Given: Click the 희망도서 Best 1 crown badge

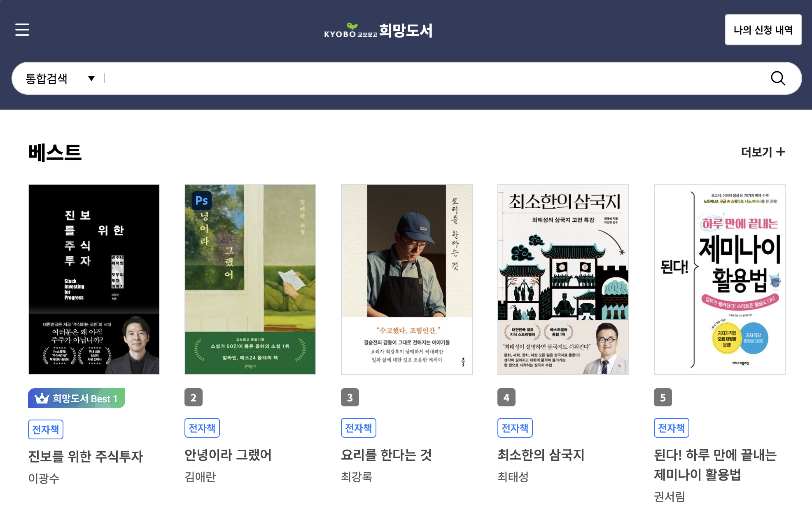Looking at the screenshot, I should 77,398.
